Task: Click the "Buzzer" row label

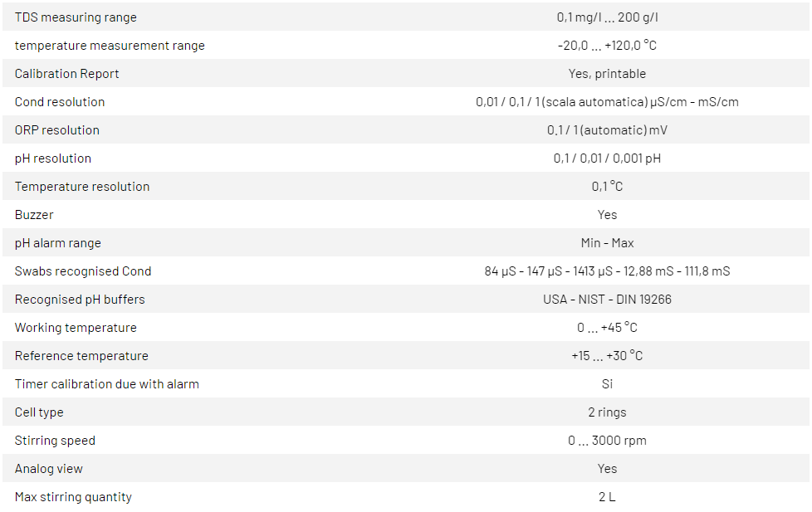Action: tap(34, 215)
